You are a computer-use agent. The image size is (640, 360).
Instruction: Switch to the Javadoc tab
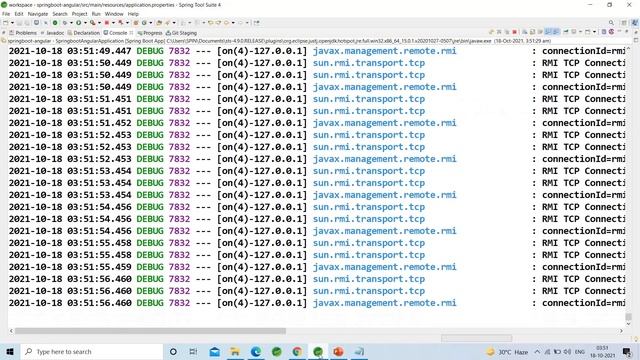(52, 33)
